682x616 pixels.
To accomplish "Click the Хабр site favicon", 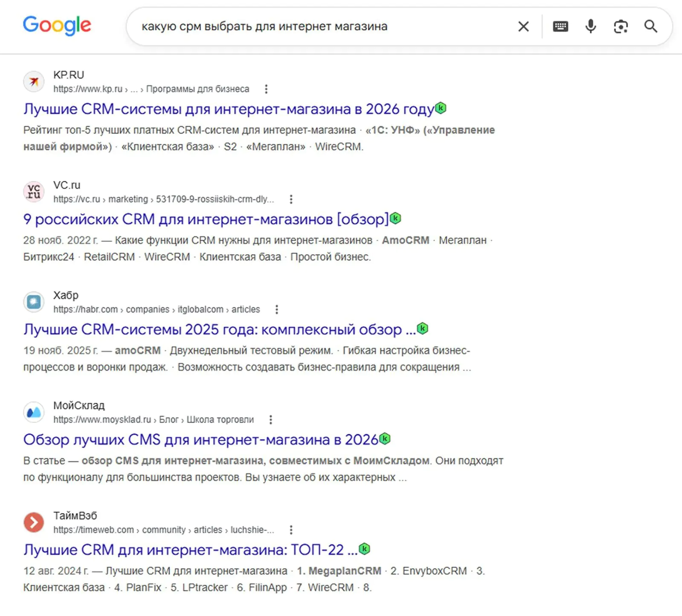I will 34,302.
